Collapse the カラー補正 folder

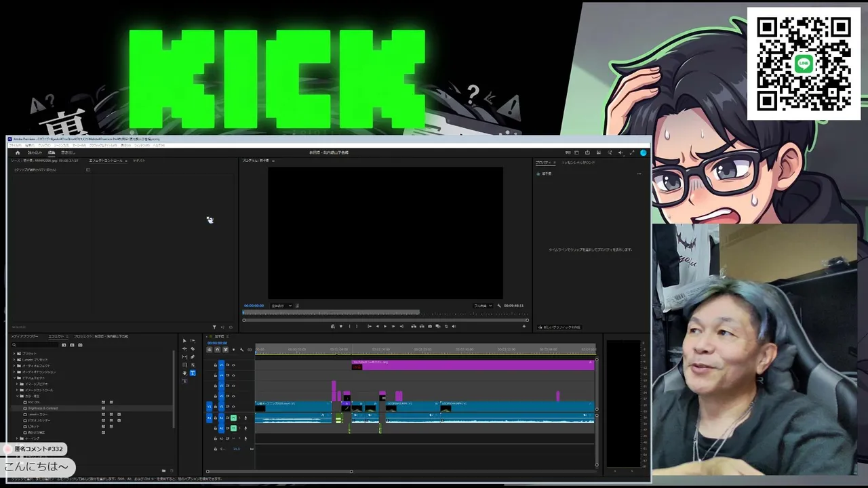[x=17, y=396]
